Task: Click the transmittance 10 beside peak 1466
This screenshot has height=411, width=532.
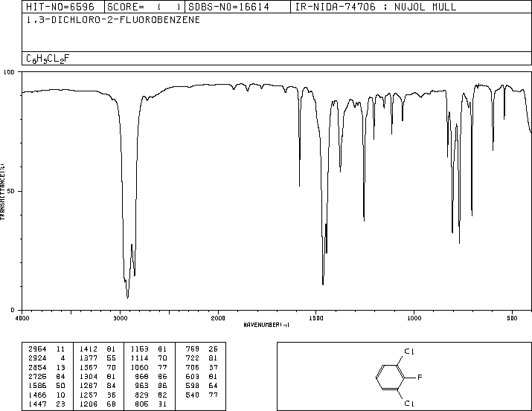Action: click(x=60, y=395)
